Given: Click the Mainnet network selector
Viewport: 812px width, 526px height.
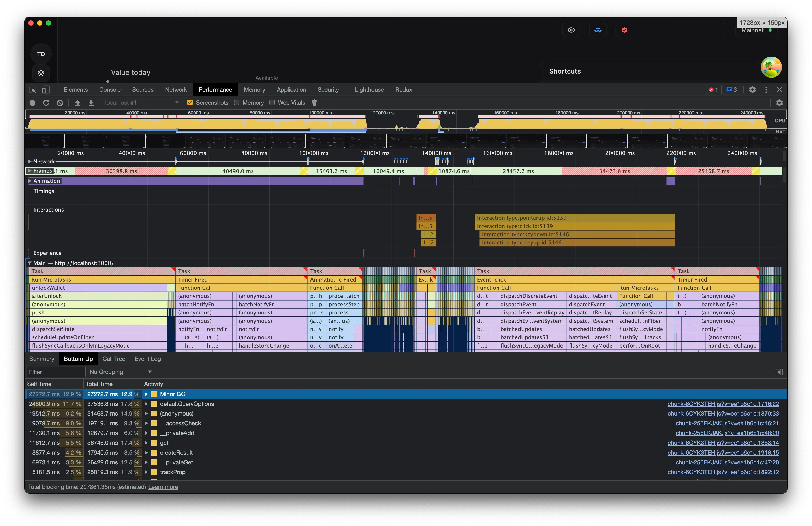Looking at the screenshot, I should [x=756, y=30].
